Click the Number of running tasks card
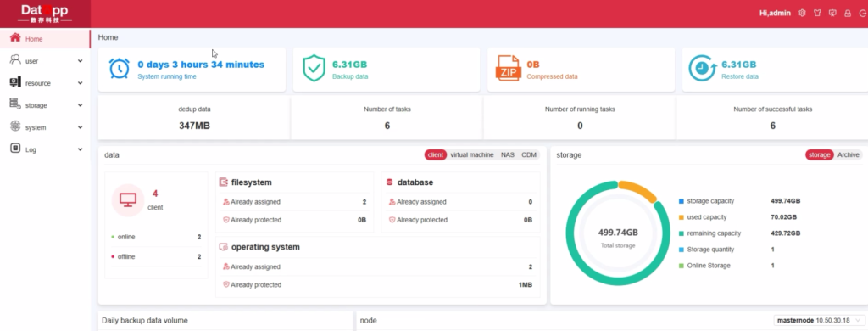This screenshot has width=868, height=331. click(x=580, y=118)
